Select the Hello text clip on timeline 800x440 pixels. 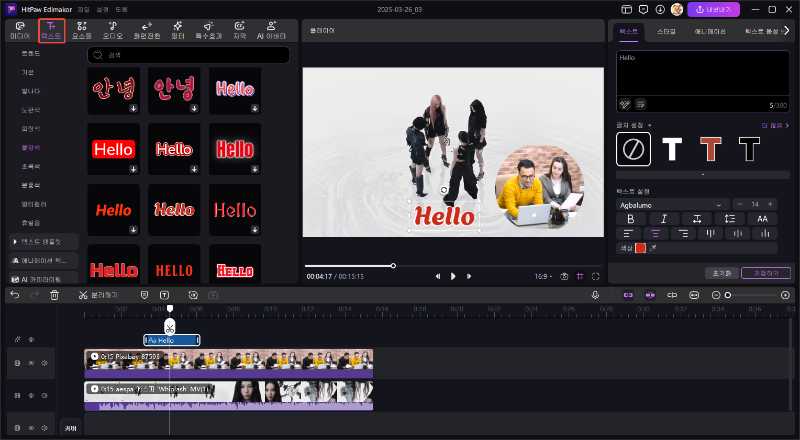(x=171, y=340)
